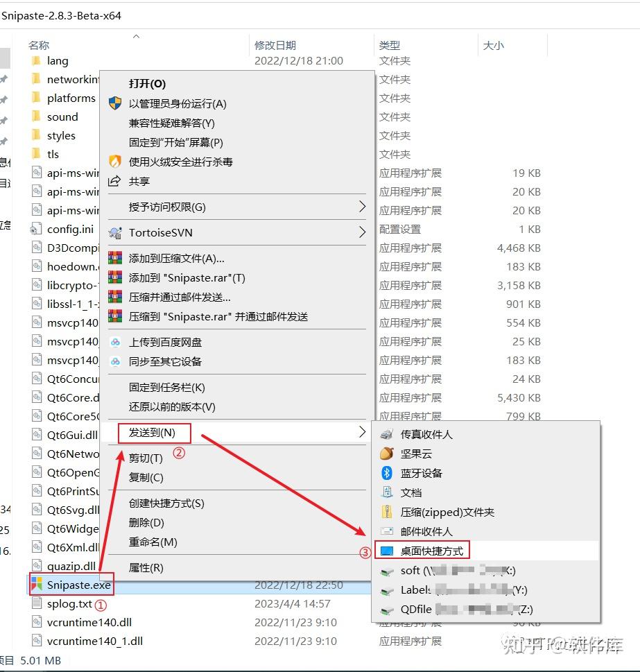Click the 火绒 antivirus shield icon
This screenshot has width=640, height=672.
point(115,162)
